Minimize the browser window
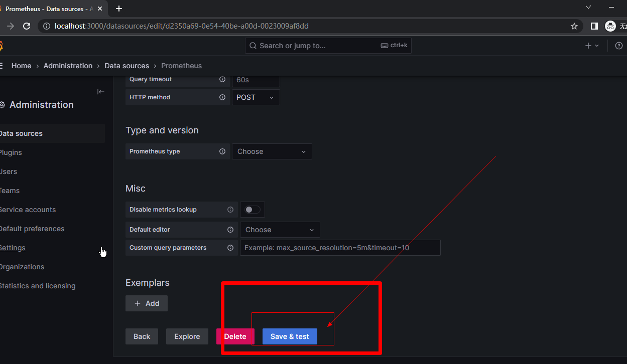Viewport: 627px width, 364px height. coord(612,7)
